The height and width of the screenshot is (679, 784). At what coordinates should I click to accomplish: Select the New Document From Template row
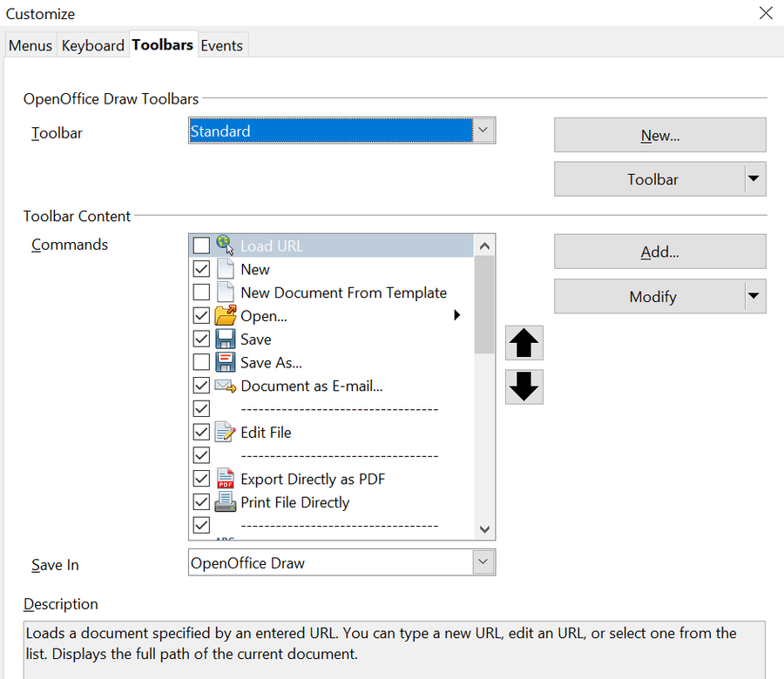click(332, 292)
